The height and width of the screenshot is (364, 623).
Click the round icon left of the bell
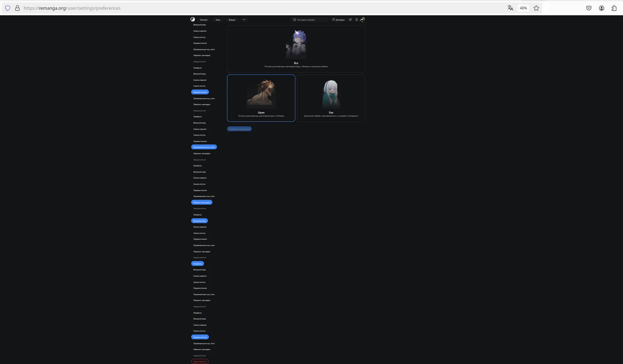click(350, 20)
